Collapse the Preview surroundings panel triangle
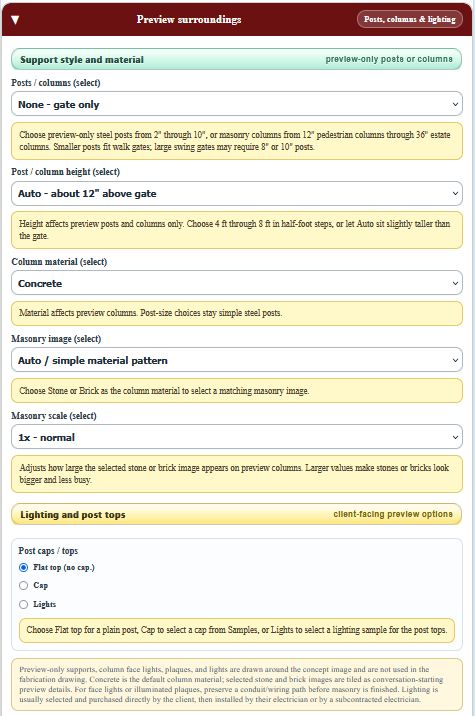This screenshot has height=716, width=475. [x=15, y=20]
